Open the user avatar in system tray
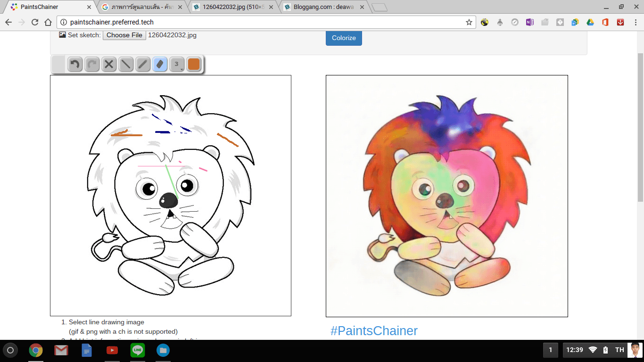Screen dimensions: 644x362 click(x=634, y=350)
